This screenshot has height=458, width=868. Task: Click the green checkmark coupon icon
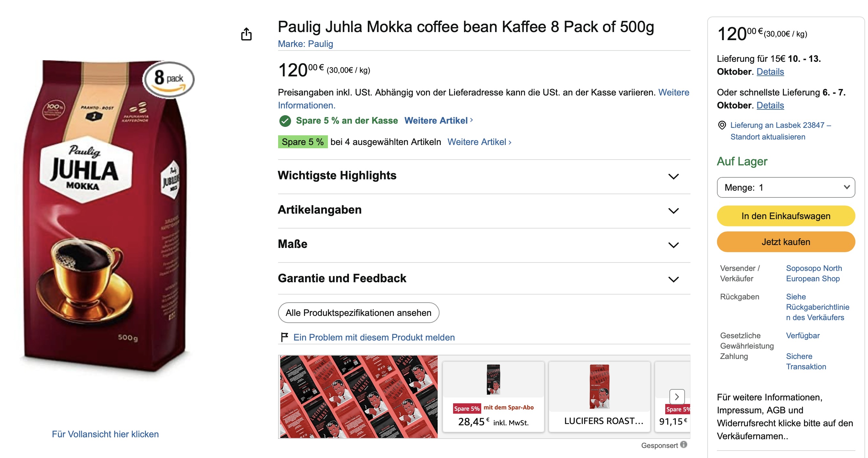coord(285,121)
